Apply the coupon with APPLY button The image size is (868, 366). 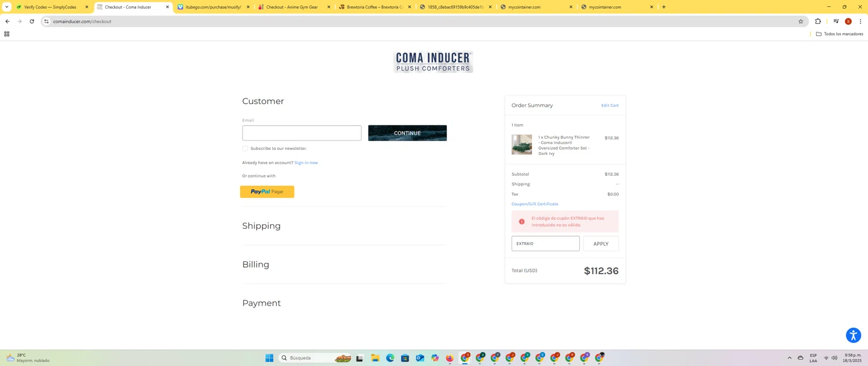coord(601,243)
